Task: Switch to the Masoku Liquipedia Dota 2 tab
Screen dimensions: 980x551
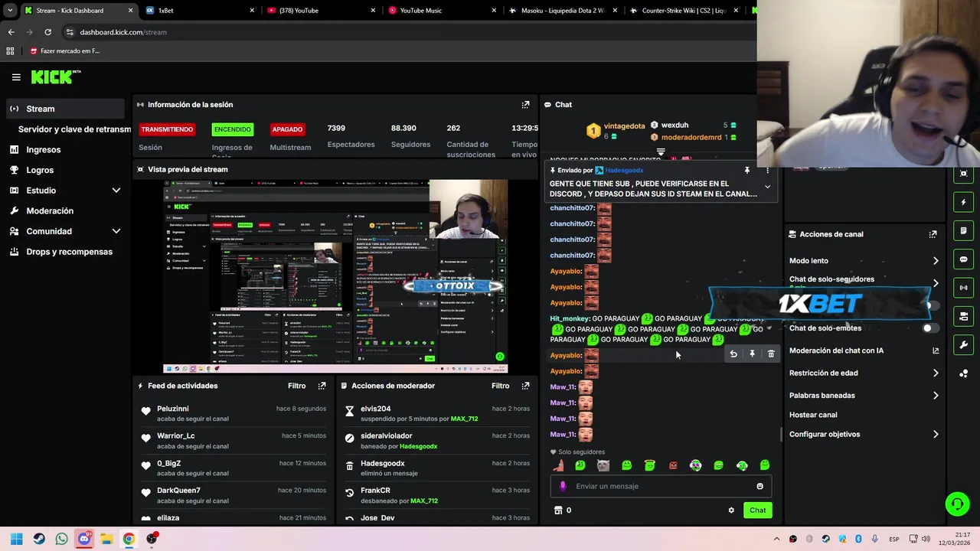Action: (563, 11)
